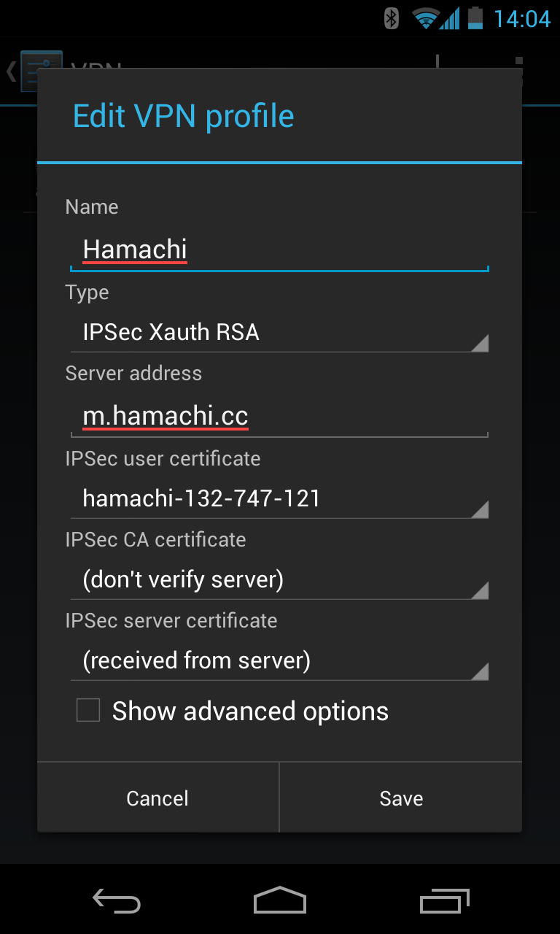The width and height of the screenshot is (560, 934).
Task: Click the Show advanced options label
Action: pos(250,711)
